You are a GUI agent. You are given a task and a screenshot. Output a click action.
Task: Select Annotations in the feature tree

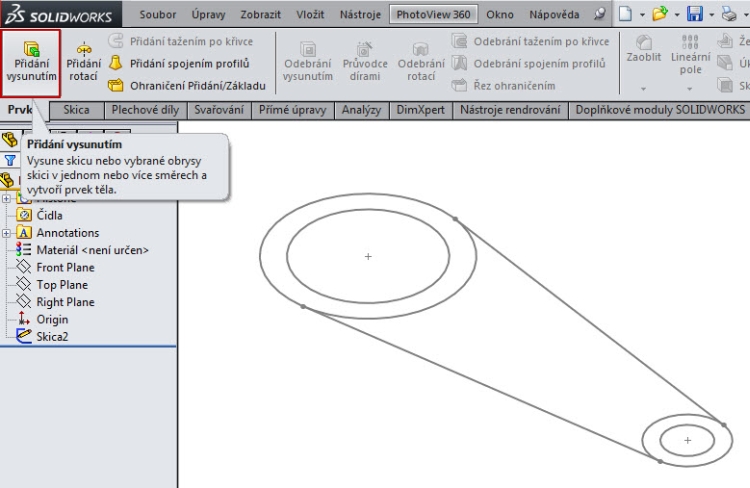68,233
